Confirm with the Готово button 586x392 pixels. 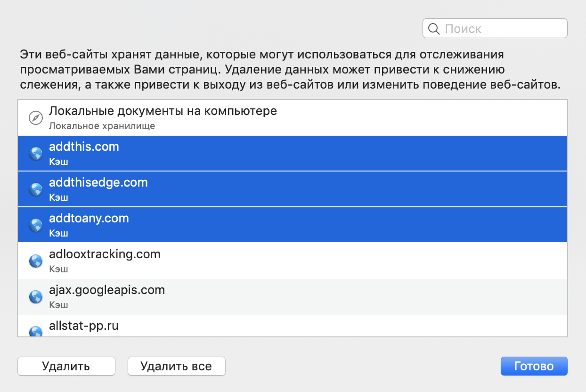534,366
